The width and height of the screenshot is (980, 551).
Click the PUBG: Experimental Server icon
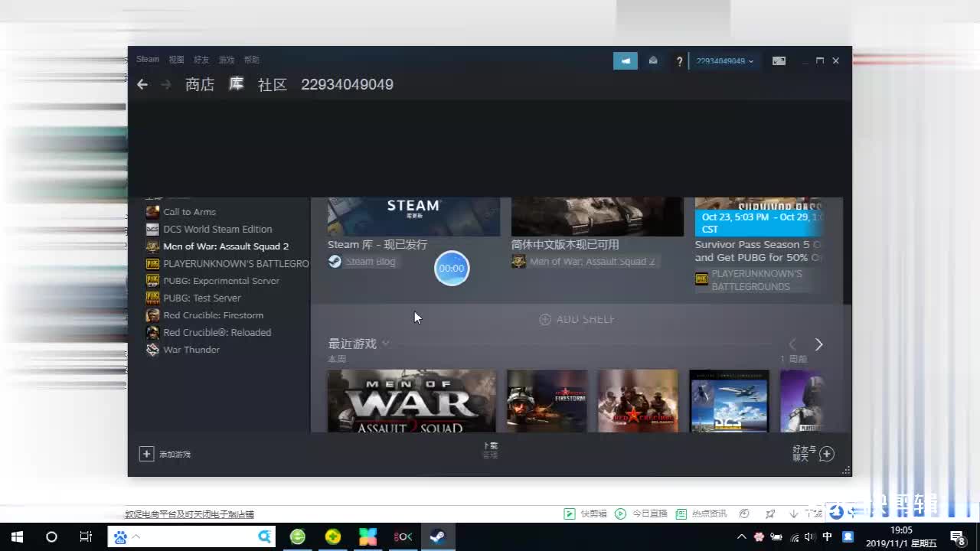click(x=152, y=281)
